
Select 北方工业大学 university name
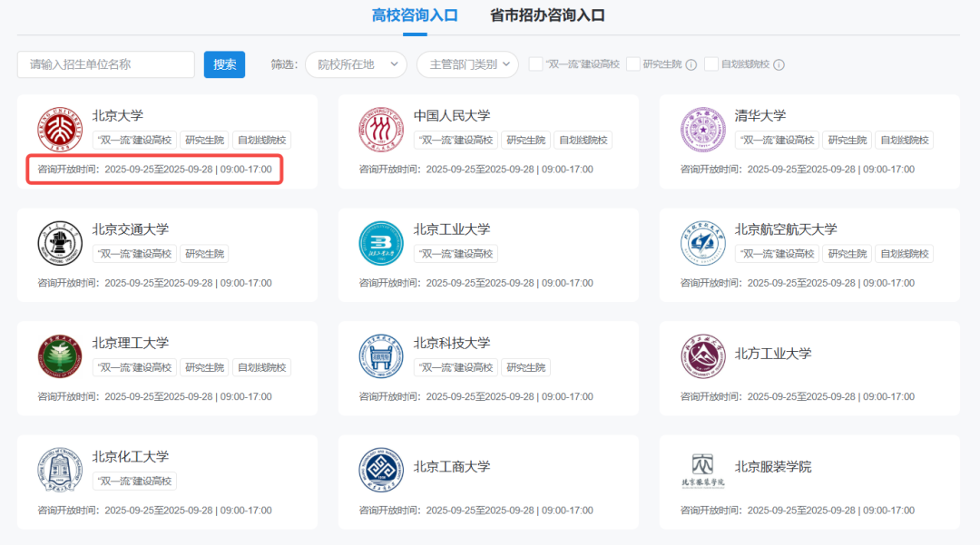[773, 354]
